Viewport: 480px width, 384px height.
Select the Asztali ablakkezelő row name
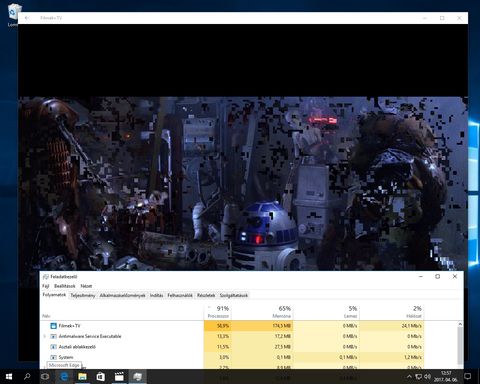[x=77, y=347]
